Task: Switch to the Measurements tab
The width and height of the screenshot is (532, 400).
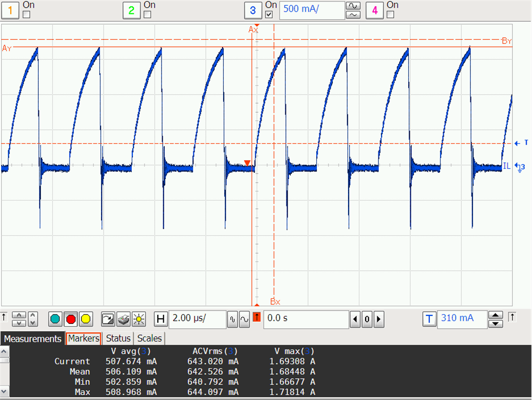Action: [32, 338]
